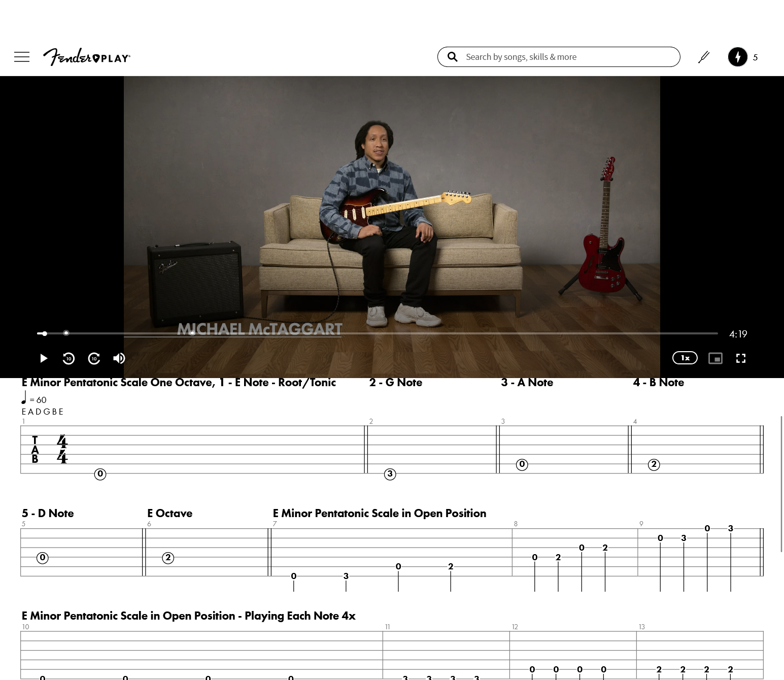
Task: Click the video progress bar
Action: [x=378, y=333]
